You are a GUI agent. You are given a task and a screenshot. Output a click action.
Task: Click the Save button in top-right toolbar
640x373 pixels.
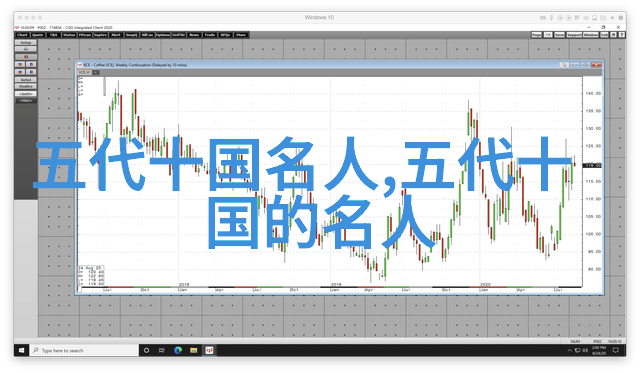pos(560,35)
